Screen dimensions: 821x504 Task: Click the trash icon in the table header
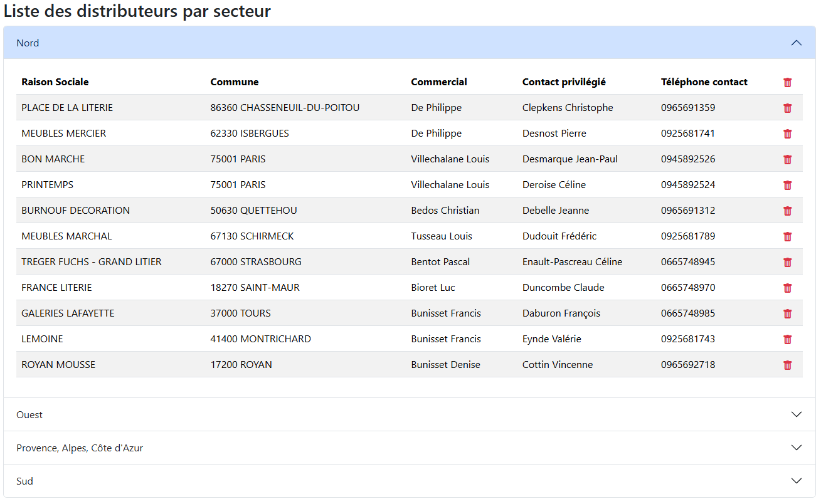788,82
